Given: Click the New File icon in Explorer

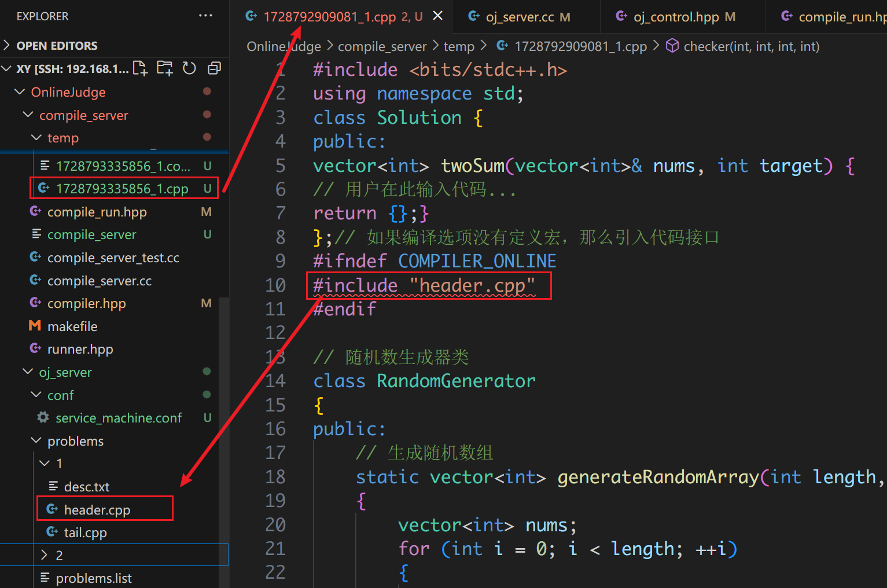Looking at the screenshot, I should pyautogui.click(x=140, y=68).
